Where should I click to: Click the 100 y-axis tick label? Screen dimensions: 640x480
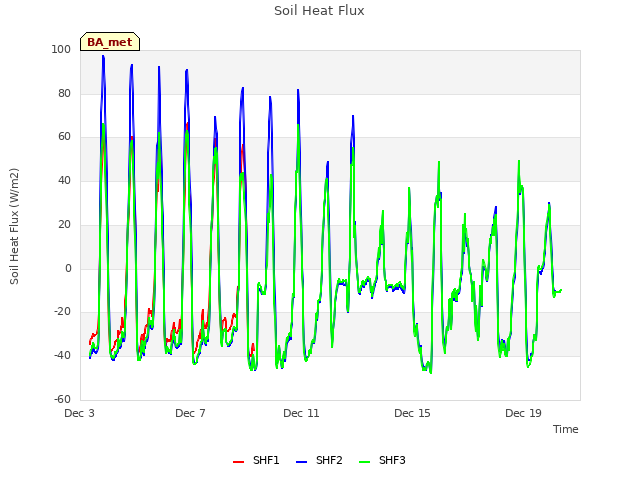click(61, 49)
